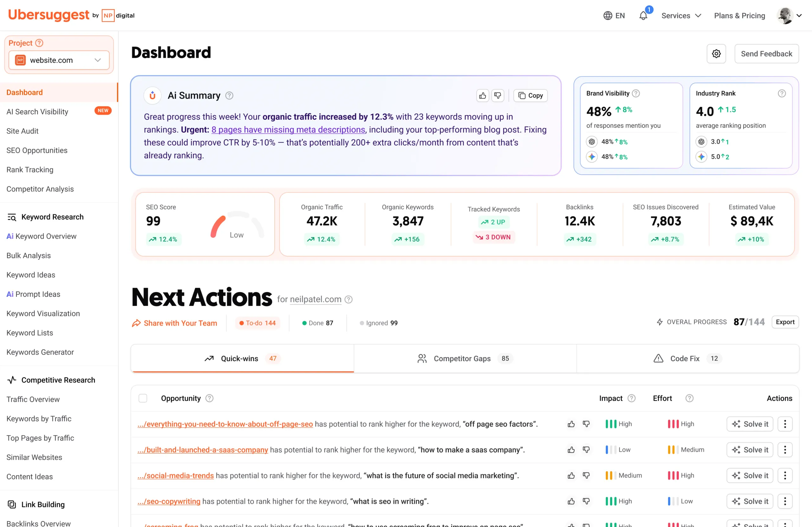The width and height of the screenshot is (812, 527).
Task: Open Traffic Overview in sidebar
Action: click(33, 400)
